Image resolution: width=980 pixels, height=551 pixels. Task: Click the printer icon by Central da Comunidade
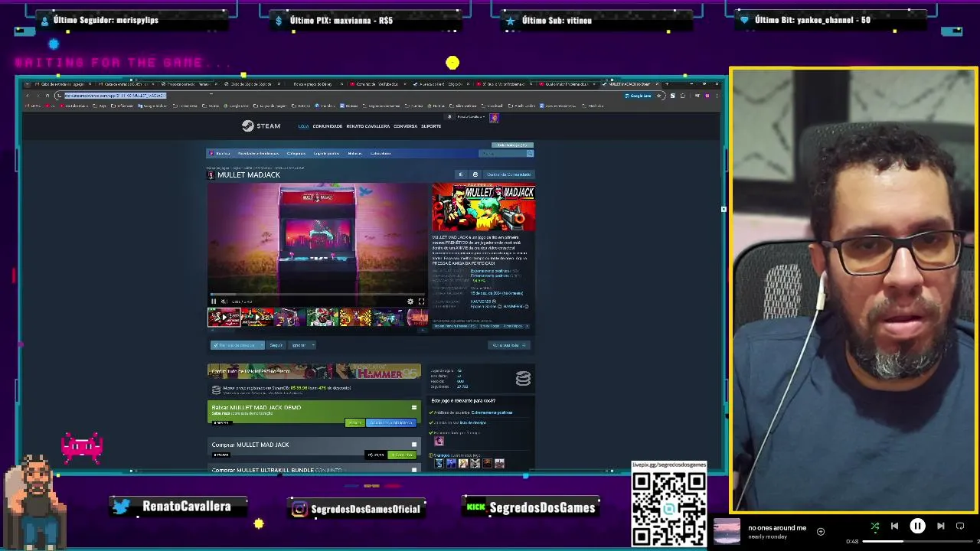475,174
